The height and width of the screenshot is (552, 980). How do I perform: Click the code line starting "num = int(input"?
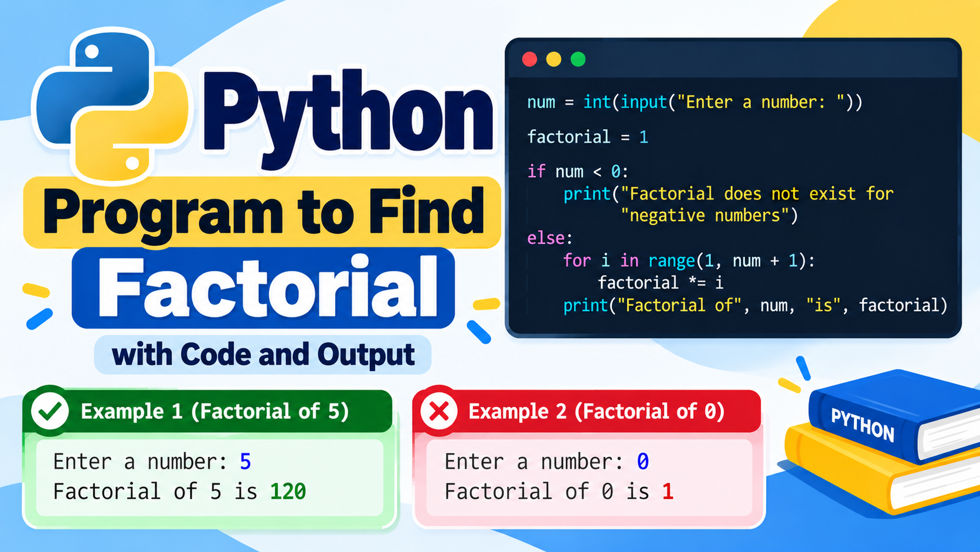click(x=695, y=102)
